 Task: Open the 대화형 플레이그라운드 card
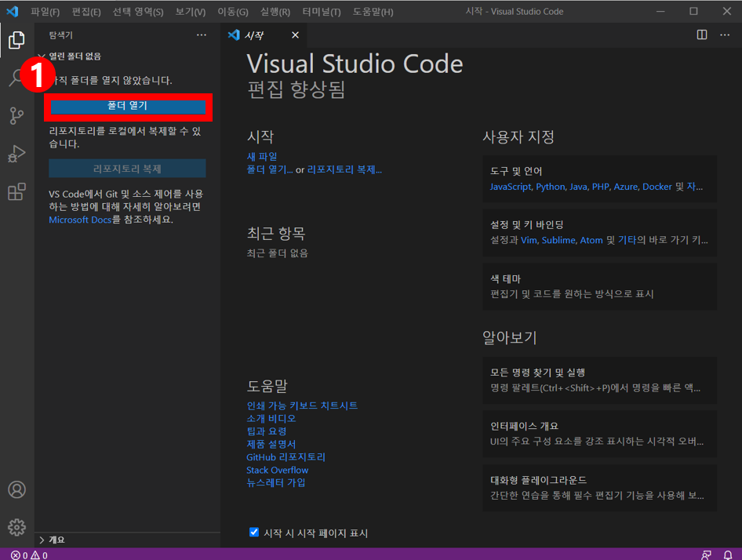[599, 488]
